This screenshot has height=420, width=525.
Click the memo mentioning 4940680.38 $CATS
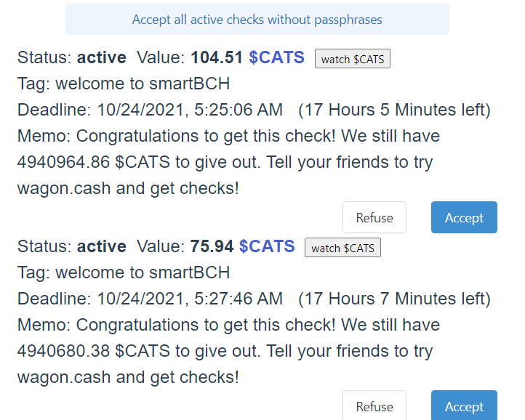(x=228, y=351)
